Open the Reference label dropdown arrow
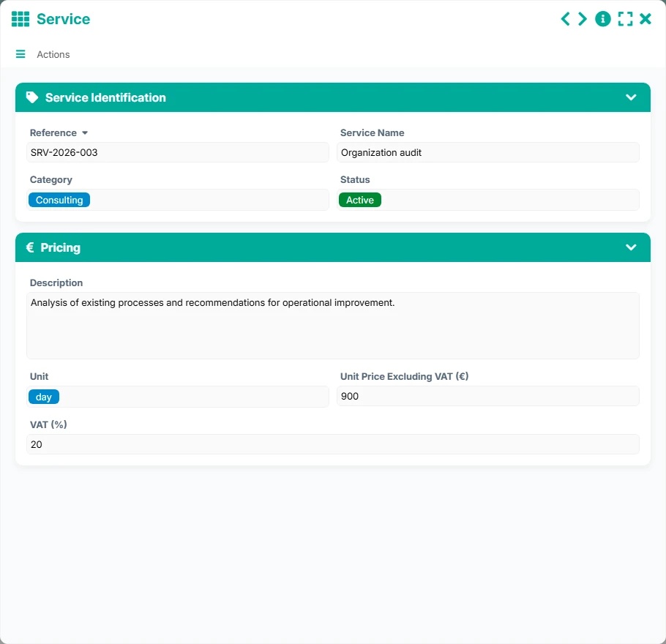 85,133
